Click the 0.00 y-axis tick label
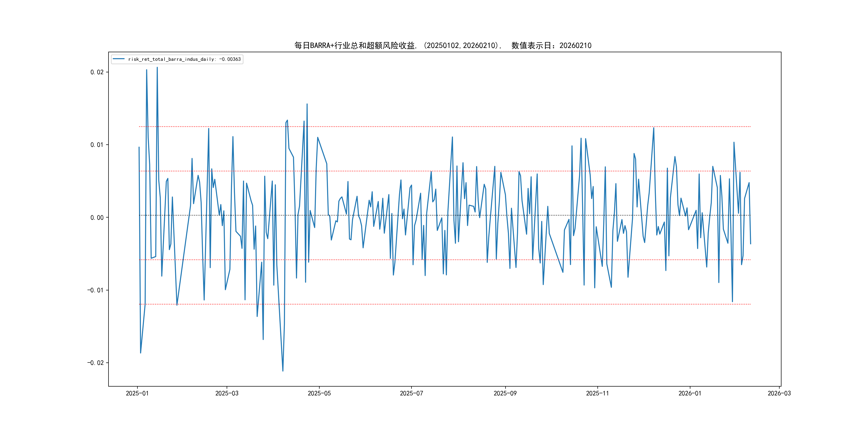The image size is (868, 434). click(x=97, y=218)
